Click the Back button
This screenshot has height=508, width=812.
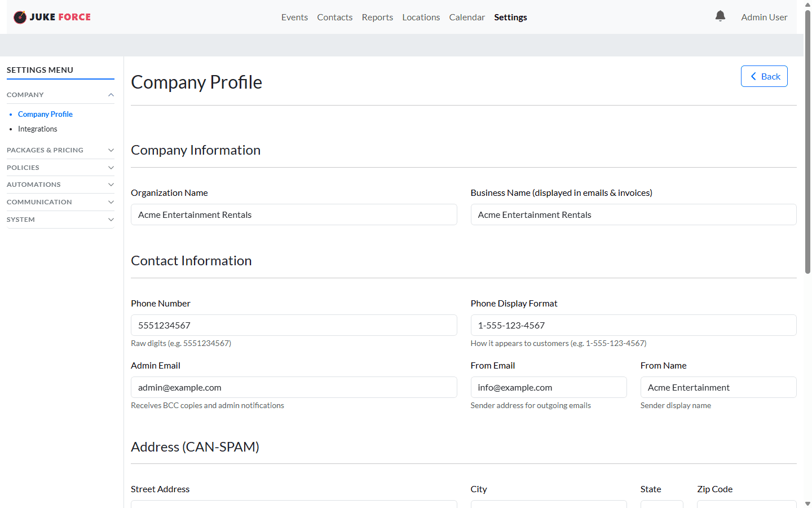point(764,76)
